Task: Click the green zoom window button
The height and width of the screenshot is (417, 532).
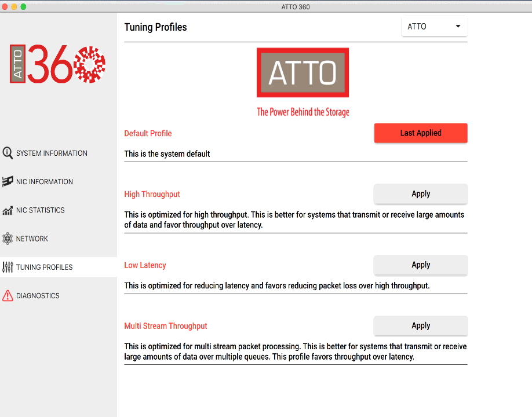Action: (x=23, y=7)
